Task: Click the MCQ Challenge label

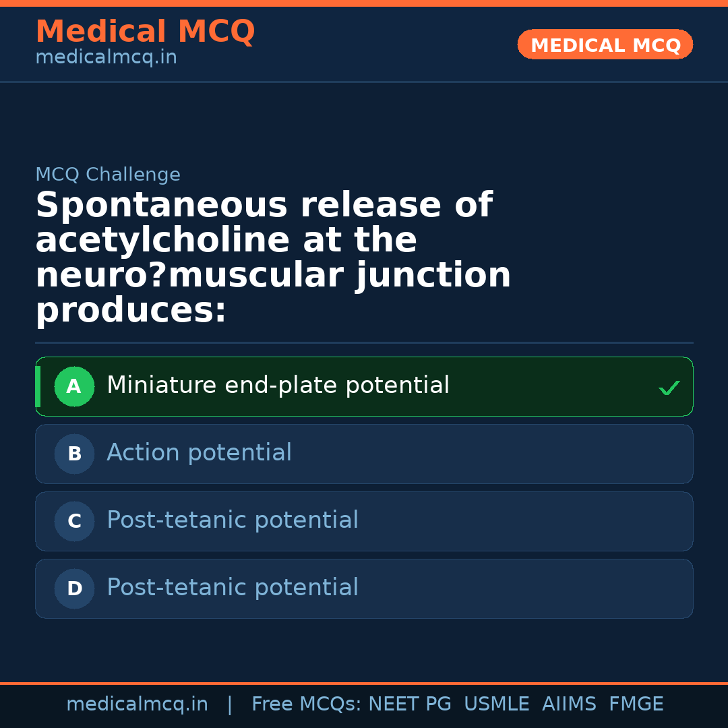Action: [x=108, y=175]
